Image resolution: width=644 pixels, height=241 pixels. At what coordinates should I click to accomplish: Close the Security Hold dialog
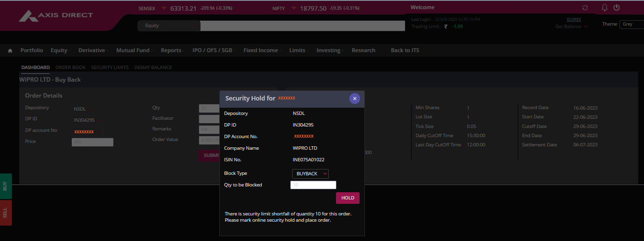(354, 99)
